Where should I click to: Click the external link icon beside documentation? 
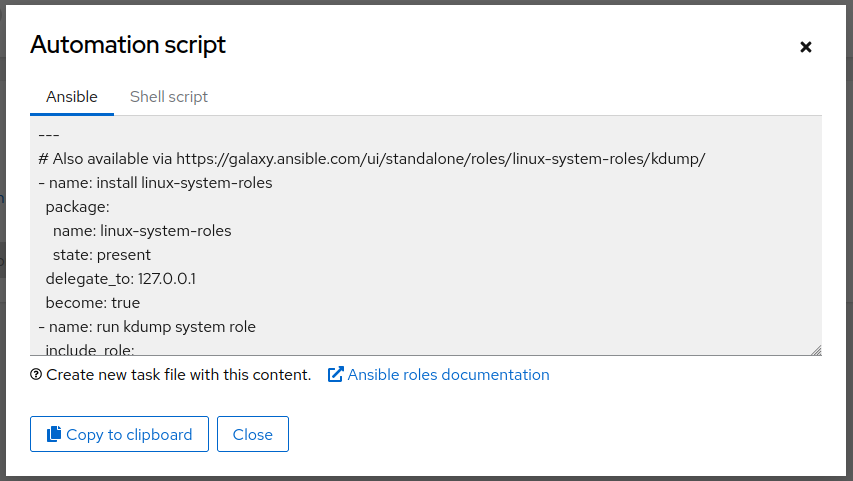pos(336,375)
